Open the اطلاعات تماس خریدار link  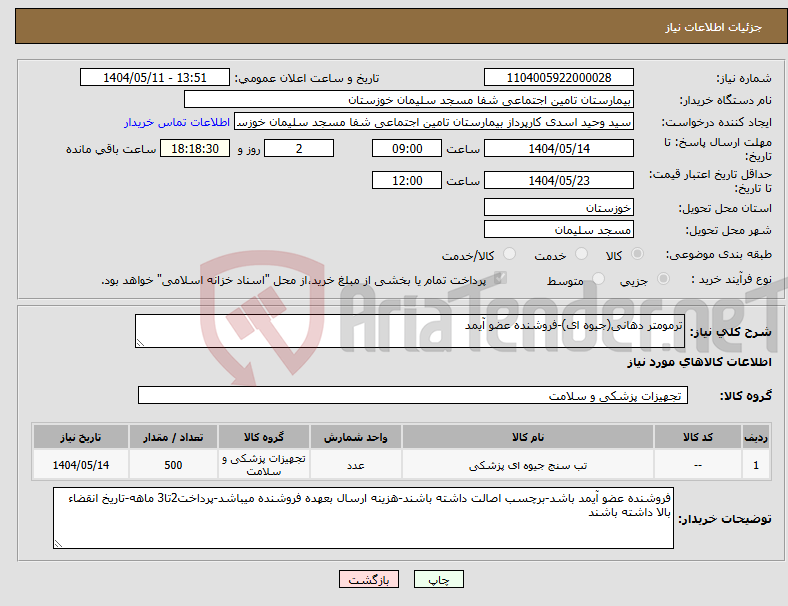point(176,122)
